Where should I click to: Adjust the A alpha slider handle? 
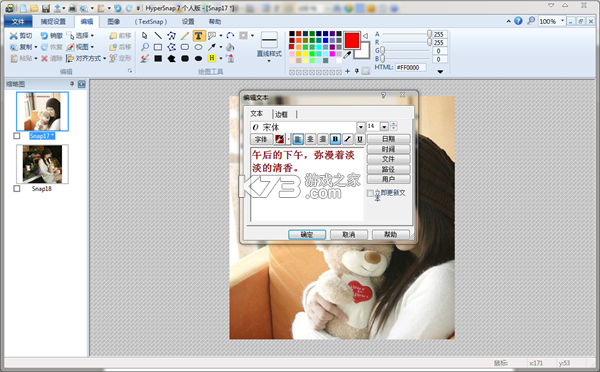[429, 34]
